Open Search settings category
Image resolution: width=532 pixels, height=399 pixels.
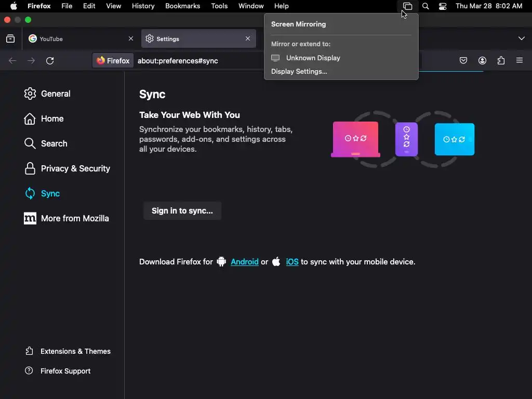46,143
